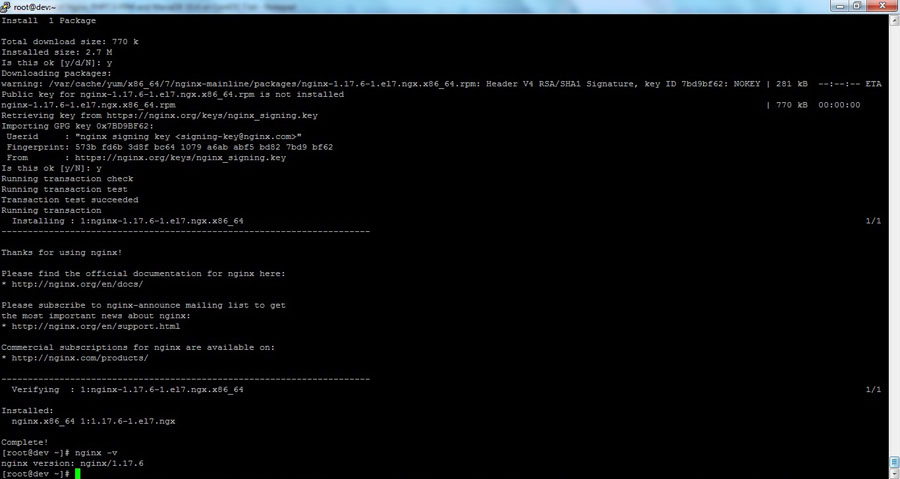Click 'Please subscribe to nginx-announce' line
This screenshot has width=900, height=479.
point(143,305)
